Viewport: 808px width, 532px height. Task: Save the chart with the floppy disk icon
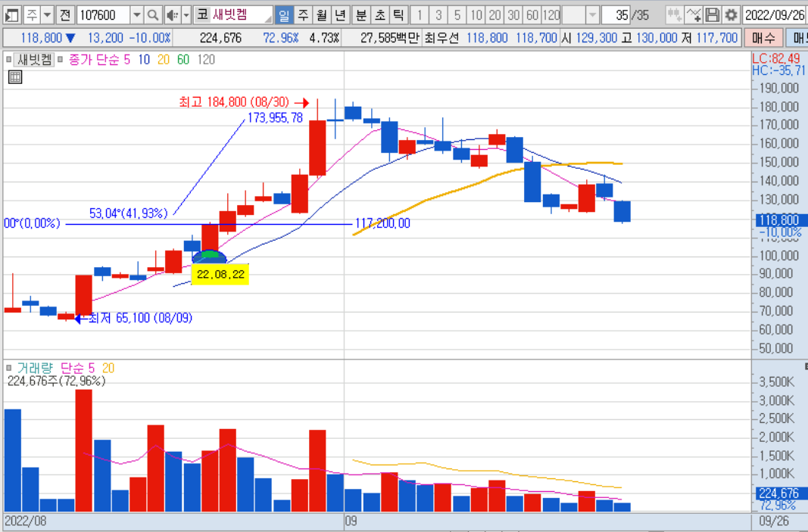pos(713,15)
